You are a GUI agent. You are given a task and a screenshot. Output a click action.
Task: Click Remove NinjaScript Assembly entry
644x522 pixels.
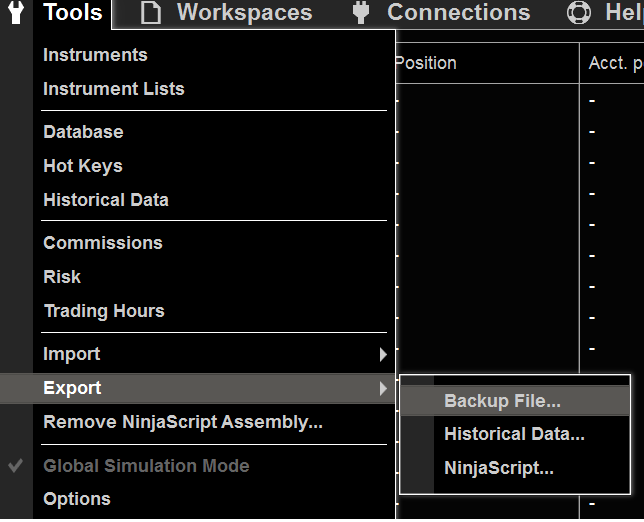point(182,422)
